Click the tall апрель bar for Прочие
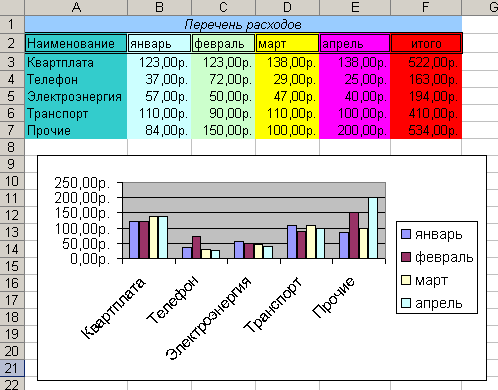Viewport: 498px width, 390px height. tap(373, 228)
